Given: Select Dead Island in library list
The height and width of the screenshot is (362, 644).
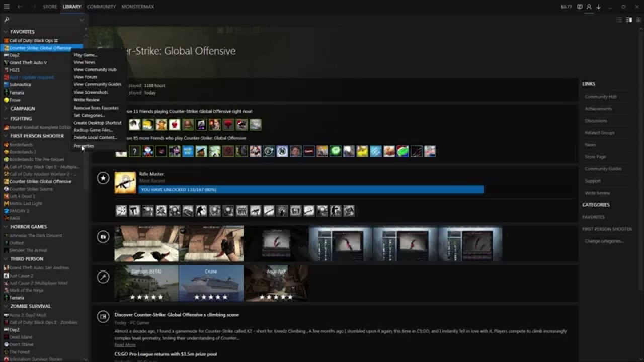Looking at the screenshot, I should [21, 337].
